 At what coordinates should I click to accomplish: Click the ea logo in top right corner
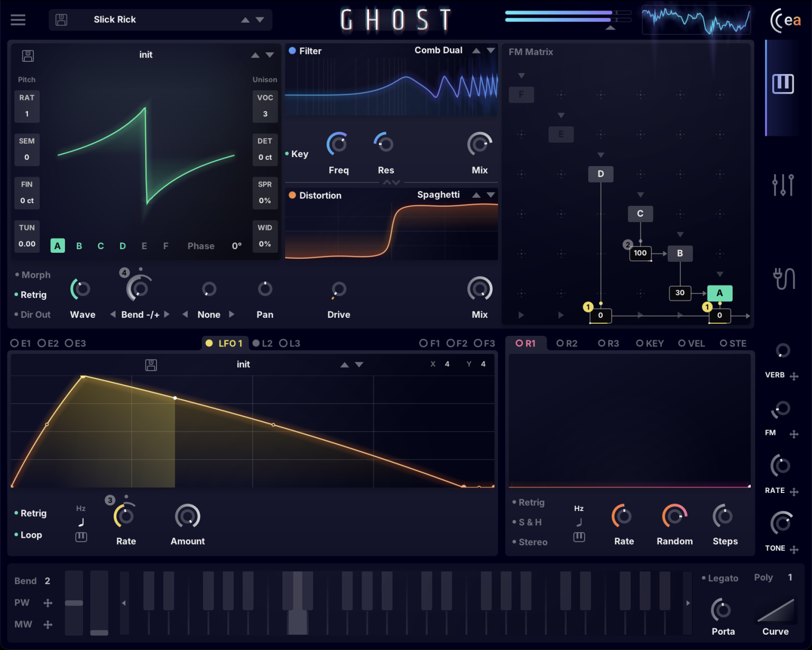[x=787, y=20]
